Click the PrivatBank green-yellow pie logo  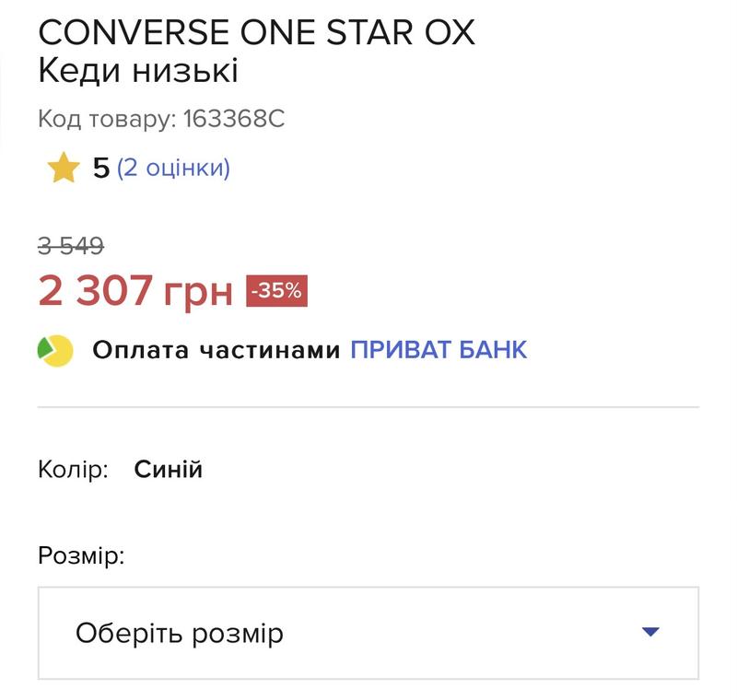55,351
